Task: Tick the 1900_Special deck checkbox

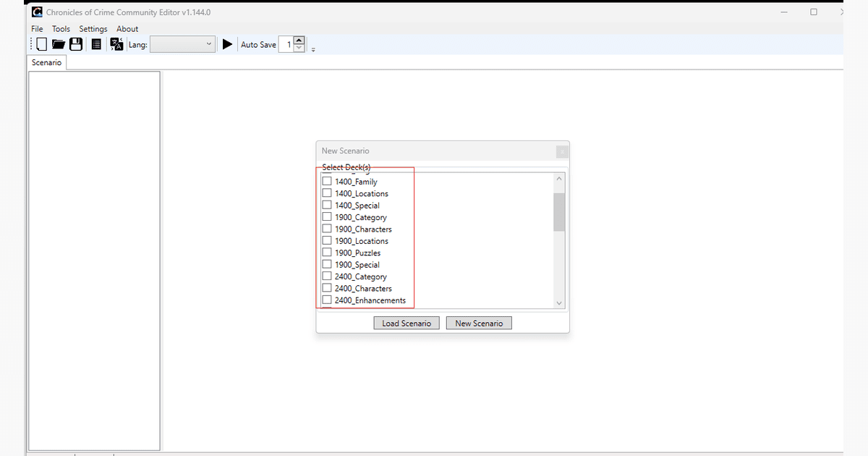Action: 327,265
